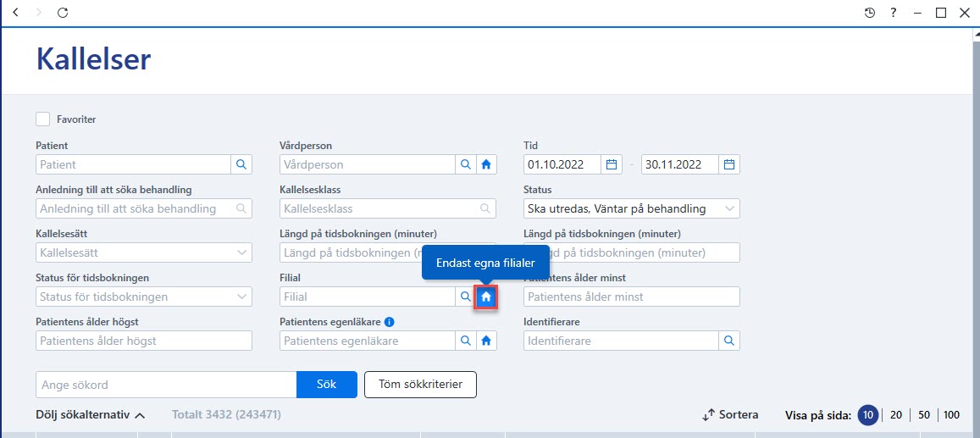Tick the Favoriter checkbox
Viewport: 980px width, 438px height.
coord(43,119)
